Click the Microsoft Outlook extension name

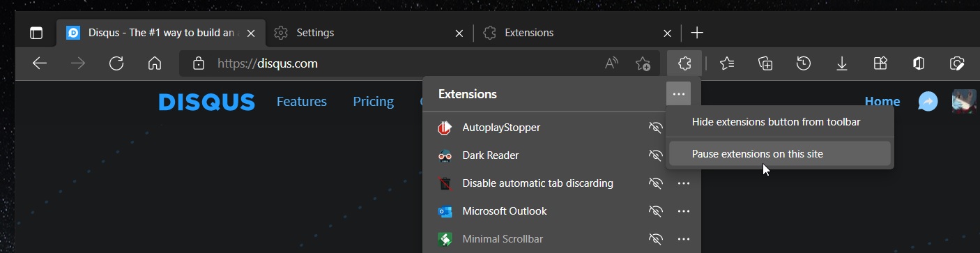tap(505, 211)
